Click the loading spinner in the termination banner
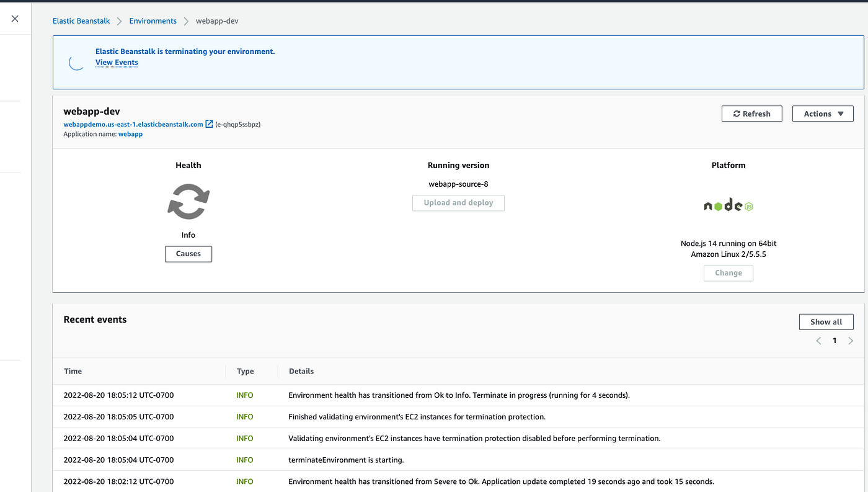 (76, 62)
